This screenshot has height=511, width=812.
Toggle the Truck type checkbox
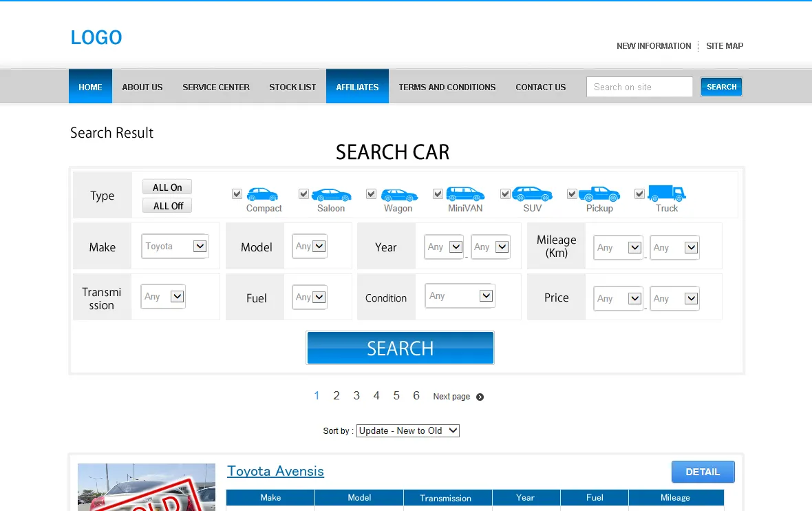click(x=639, y=194)
